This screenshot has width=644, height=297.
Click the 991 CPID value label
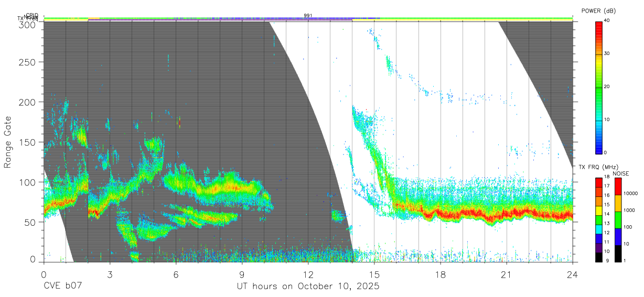(308, 16)
